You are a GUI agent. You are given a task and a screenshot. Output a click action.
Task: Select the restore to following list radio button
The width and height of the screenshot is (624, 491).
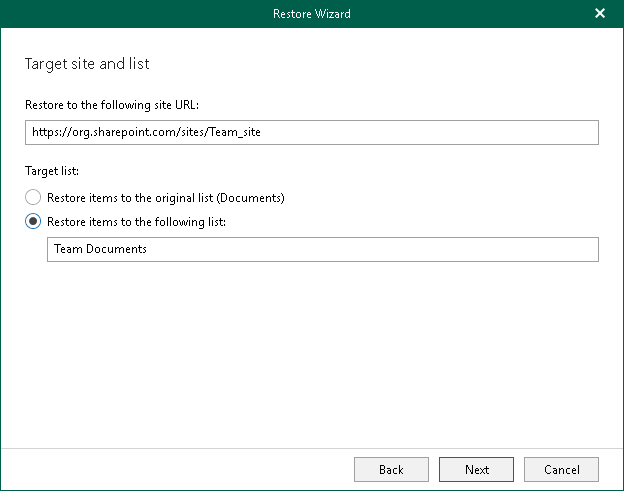34,221
